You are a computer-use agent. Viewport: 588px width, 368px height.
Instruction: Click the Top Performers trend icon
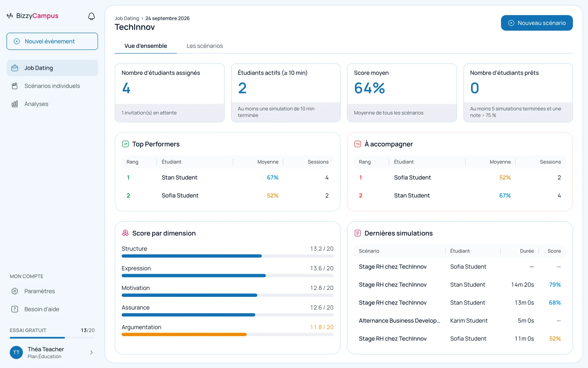point(125,144)
